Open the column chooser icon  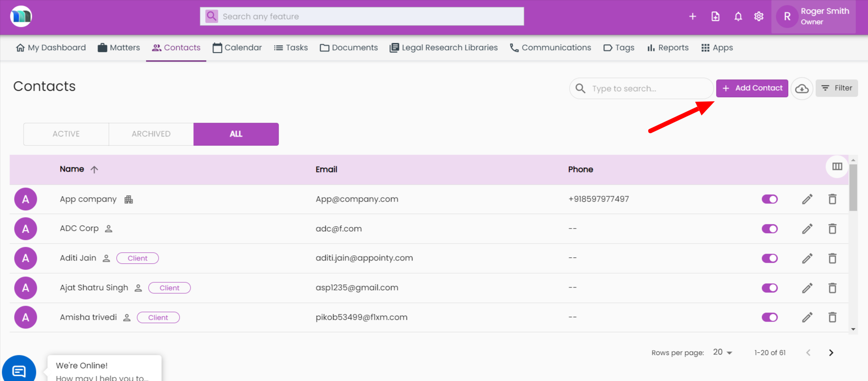[837, 167]
